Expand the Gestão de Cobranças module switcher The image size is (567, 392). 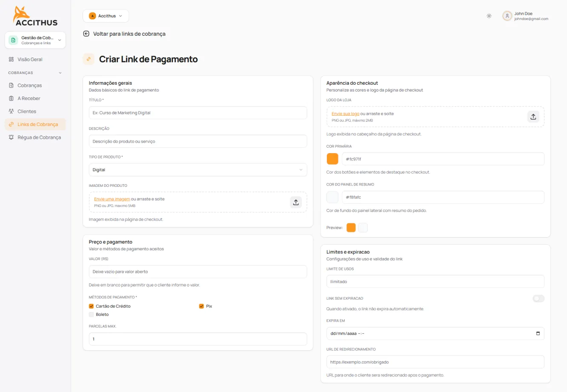(x=35, y=40)
